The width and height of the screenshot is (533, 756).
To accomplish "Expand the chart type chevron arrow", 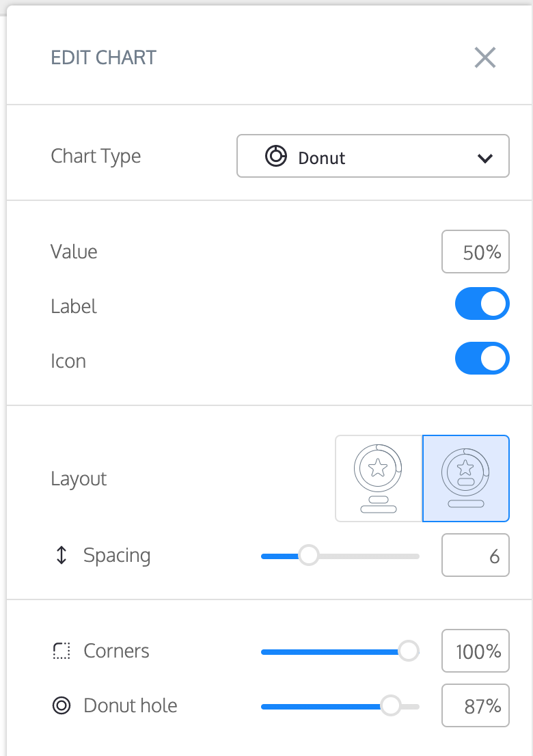I will coord(484,158).
